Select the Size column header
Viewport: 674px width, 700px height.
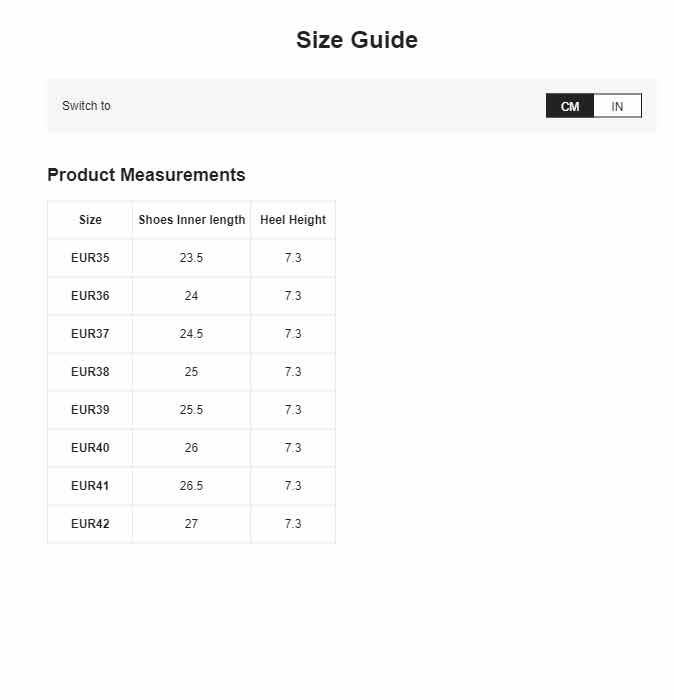[x=90, y=220]
